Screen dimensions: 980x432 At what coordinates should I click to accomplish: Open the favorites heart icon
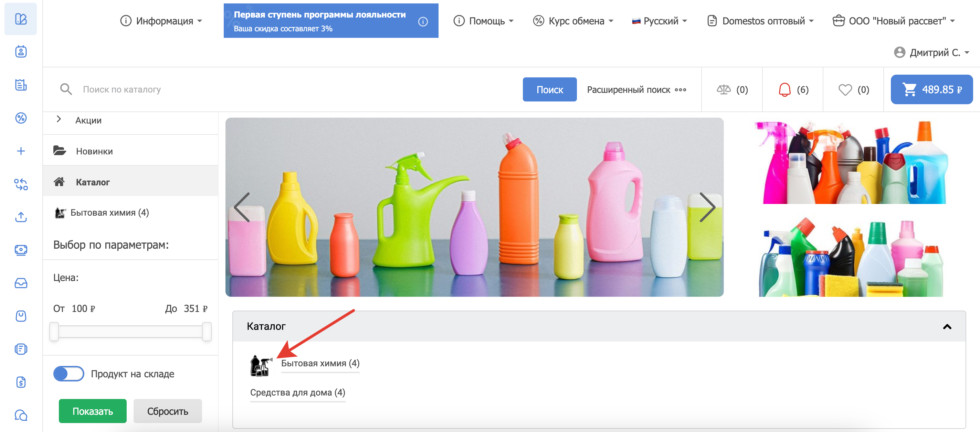845,90
